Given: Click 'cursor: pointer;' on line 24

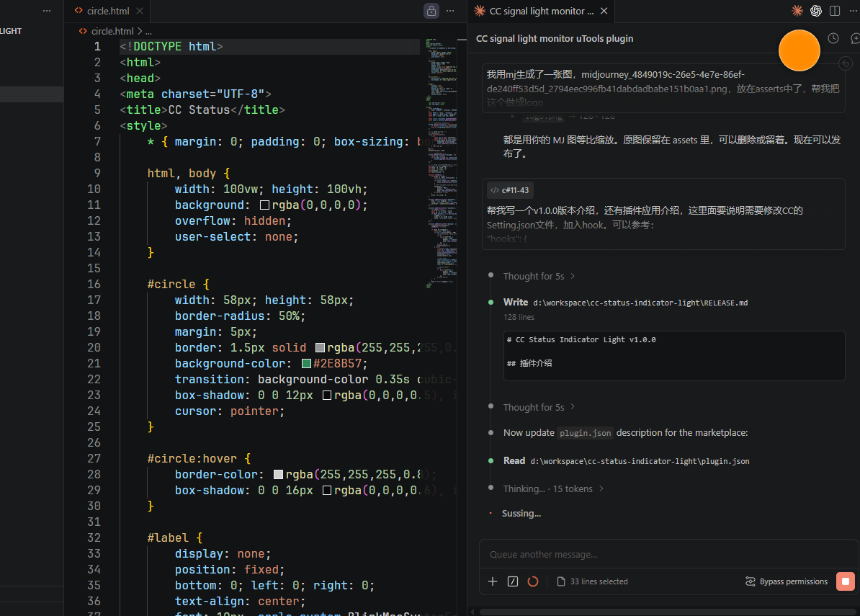Looking at the screenshot, I should pyautogui.click(x=230, y=411).
